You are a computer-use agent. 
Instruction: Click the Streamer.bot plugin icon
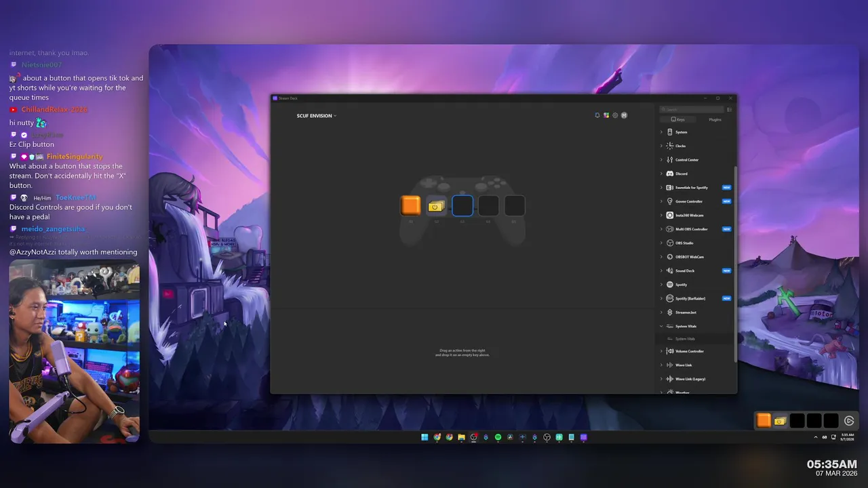670,312
